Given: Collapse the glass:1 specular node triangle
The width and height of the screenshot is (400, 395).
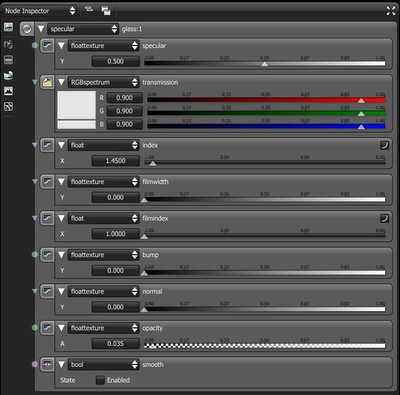Looking at the screenshot, I should click(41, 29).
